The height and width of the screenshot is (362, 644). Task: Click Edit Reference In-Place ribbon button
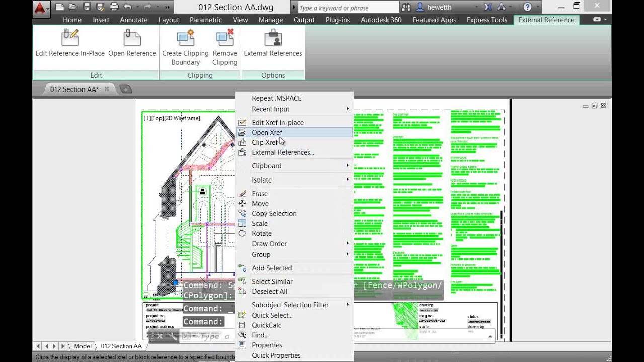tap(70, 43)
